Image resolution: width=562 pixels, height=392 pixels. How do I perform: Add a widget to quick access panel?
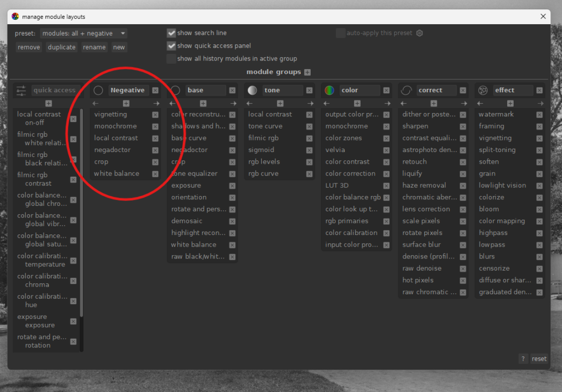click(49, 104)
